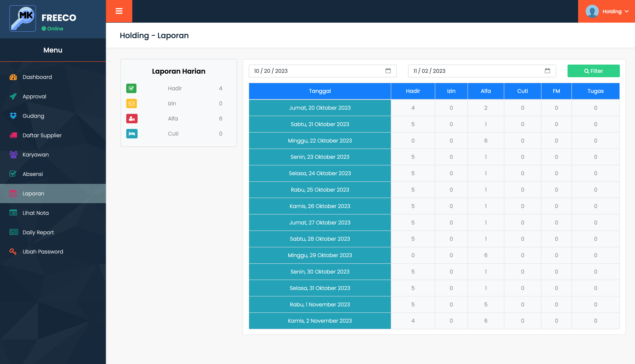Viewport: 635px width, 364px height.
Task: Expand the Holding account dropdown chevron
Action: point(626,11)
